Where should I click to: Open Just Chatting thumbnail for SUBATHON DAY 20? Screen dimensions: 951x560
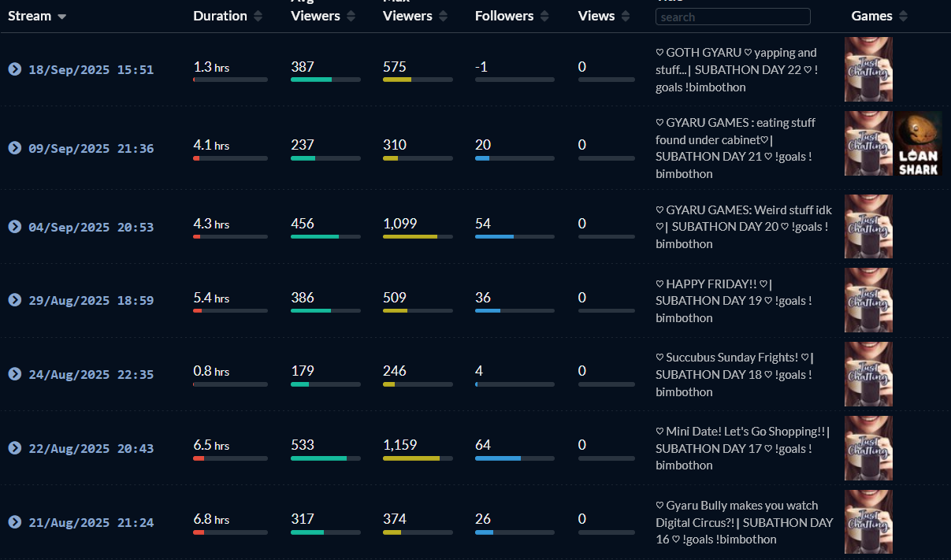pos(868,227)
